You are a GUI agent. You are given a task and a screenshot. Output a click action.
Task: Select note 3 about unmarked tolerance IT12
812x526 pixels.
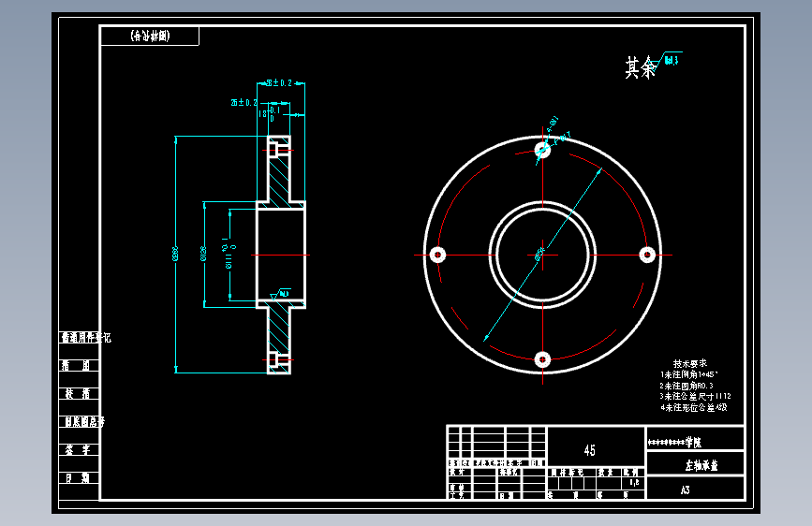tap(695, 397)
